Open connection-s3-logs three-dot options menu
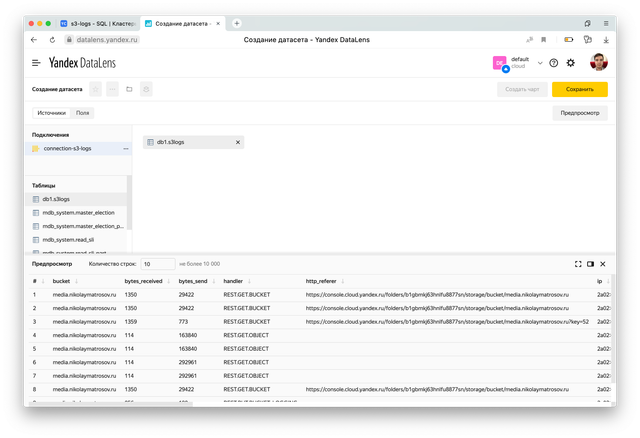The width and height of the screenshot is (640, 438). point(125,148)
